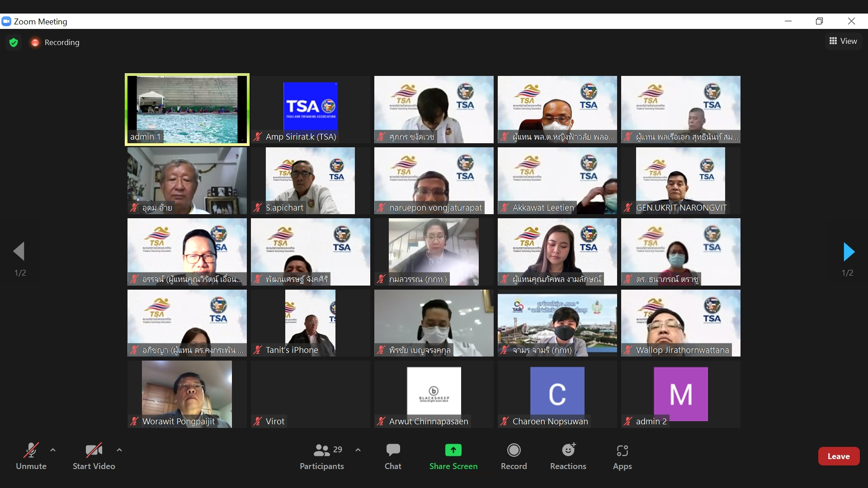Go to next gallery page with the blue arrow

[x=849, y=252]
